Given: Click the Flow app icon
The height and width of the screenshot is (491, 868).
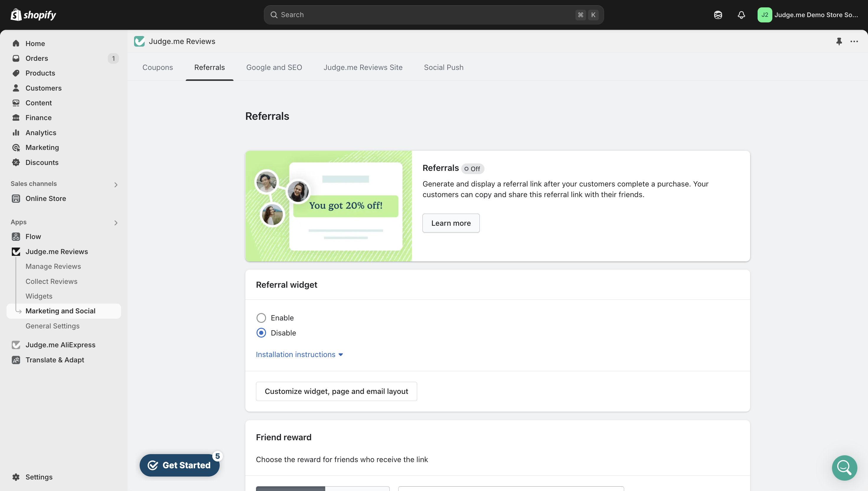Looking at the screenshot, I should point(16,237).
